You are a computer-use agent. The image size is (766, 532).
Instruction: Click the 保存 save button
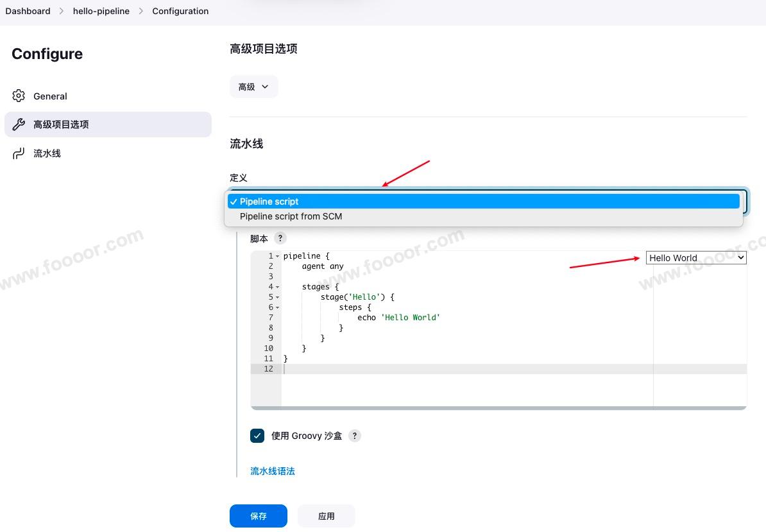click(258, 516)
